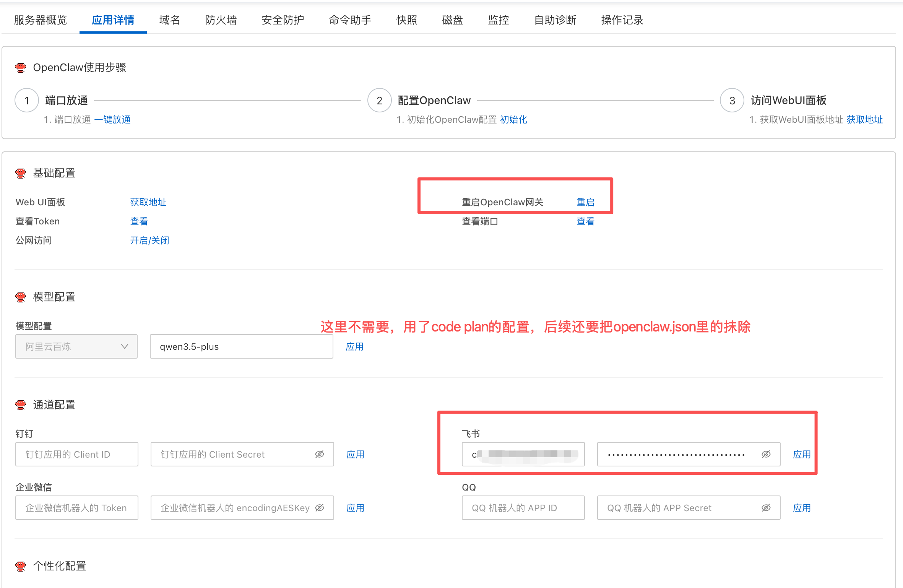Click the 模型配置 section lobster icon
This screenshot has width=903, height=588.
[x=21, y=297]
